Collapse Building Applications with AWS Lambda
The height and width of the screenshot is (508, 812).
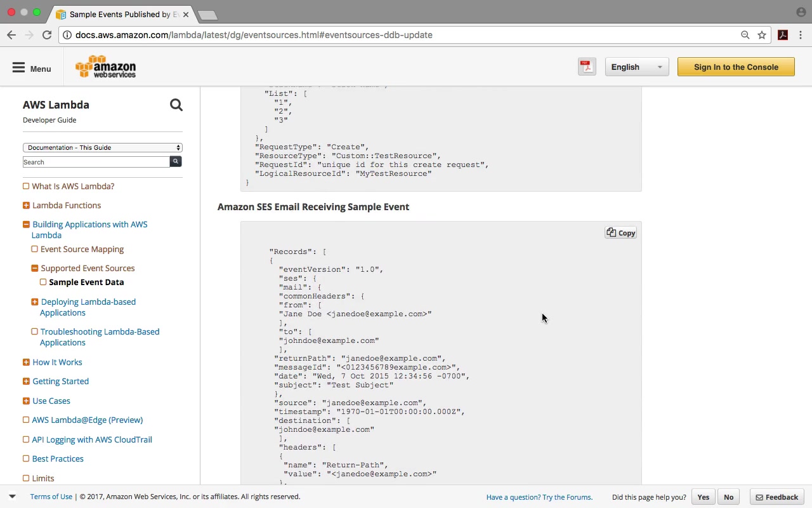pyautogui.click(x=26, y=224)
